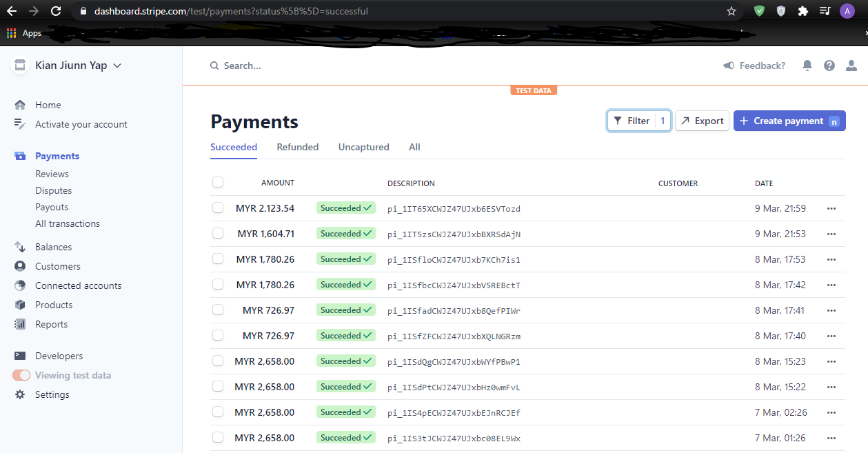Screen dimensions: 868x453
Task: Expand the Kian Jiunn Yap account dropdown
Action: coord(118,65)
